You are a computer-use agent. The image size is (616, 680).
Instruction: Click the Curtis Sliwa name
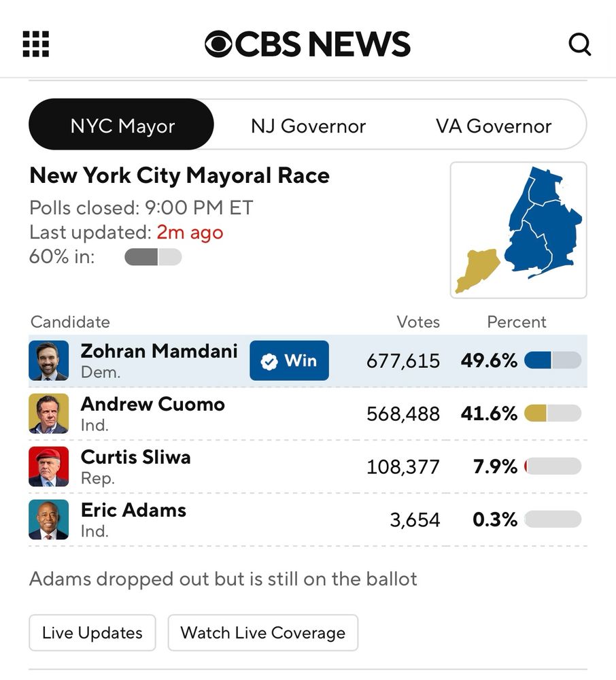[135, 457]
